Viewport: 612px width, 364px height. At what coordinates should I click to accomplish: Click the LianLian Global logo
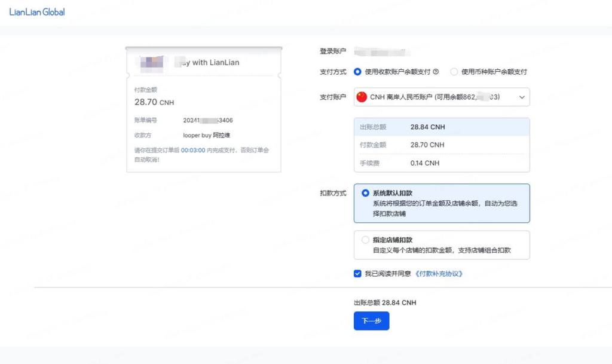click(36, 11)
